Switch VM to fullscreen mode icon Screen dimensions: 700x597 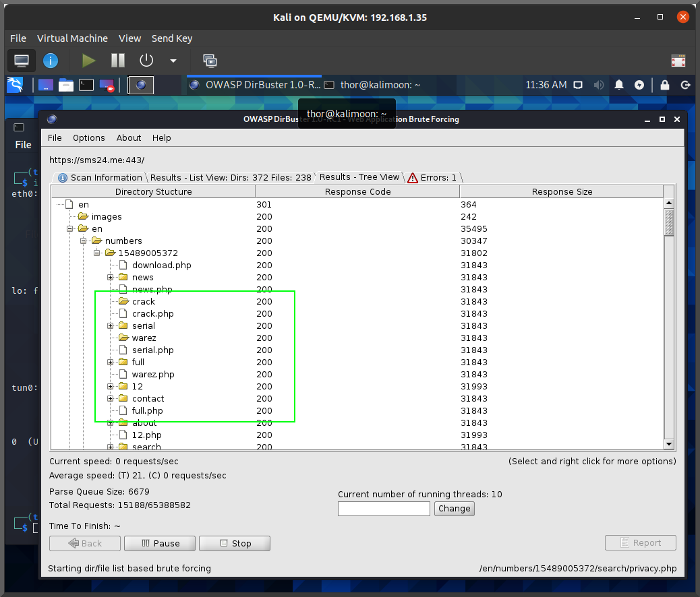(678, 61)
